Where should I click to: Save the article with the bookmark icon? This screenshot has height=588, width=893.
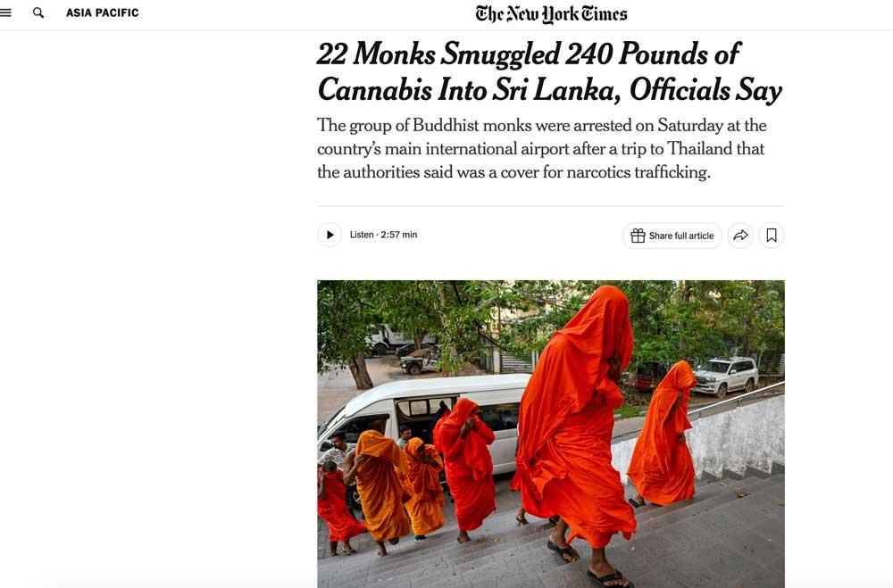point(772,235)
